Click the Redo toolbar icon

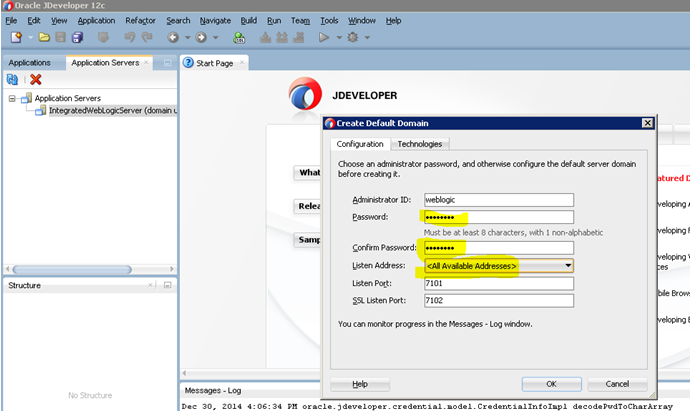(147, 38)
